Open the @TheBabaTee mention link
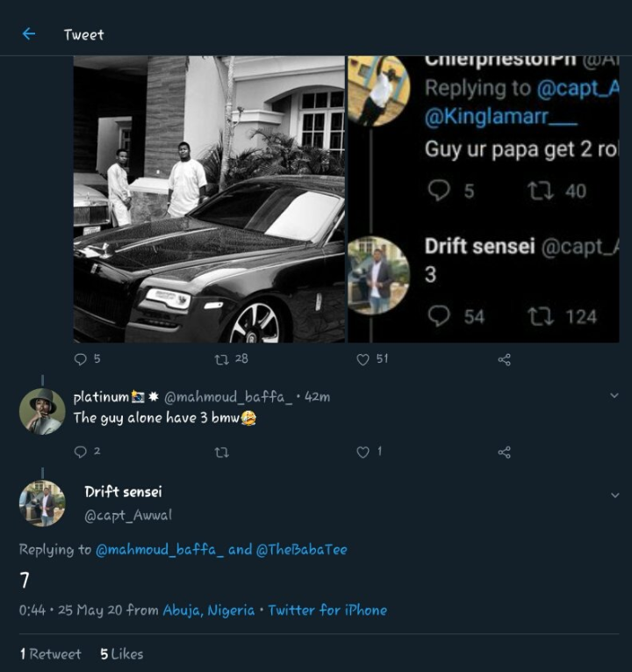The width and height of the screenshot is (632, 672). (x=301, y=550)
